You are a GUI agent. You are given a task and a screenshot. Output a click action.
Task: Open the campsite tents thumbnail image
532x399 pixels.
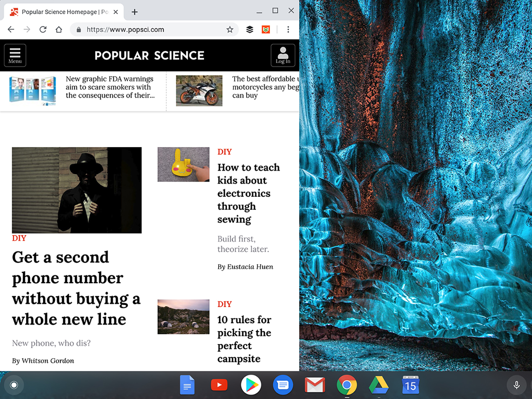tap(183, 317)
